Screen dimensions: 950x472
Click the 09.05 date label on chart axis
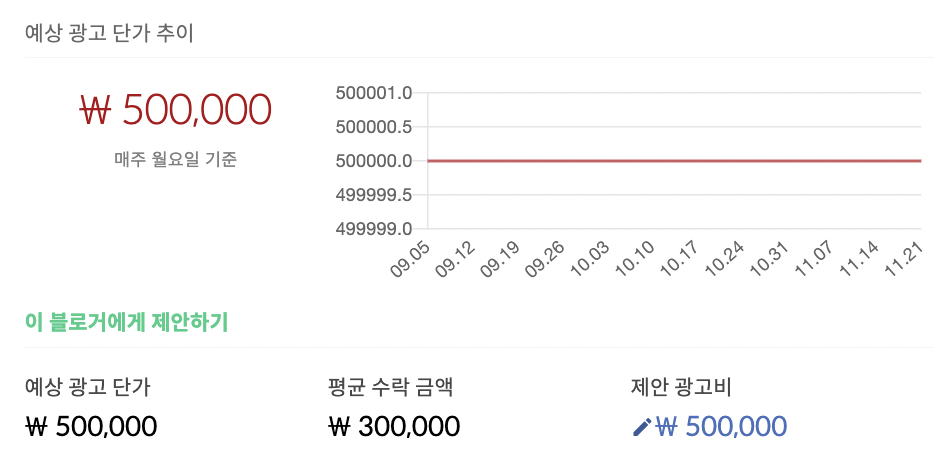(x=410, y=259)
